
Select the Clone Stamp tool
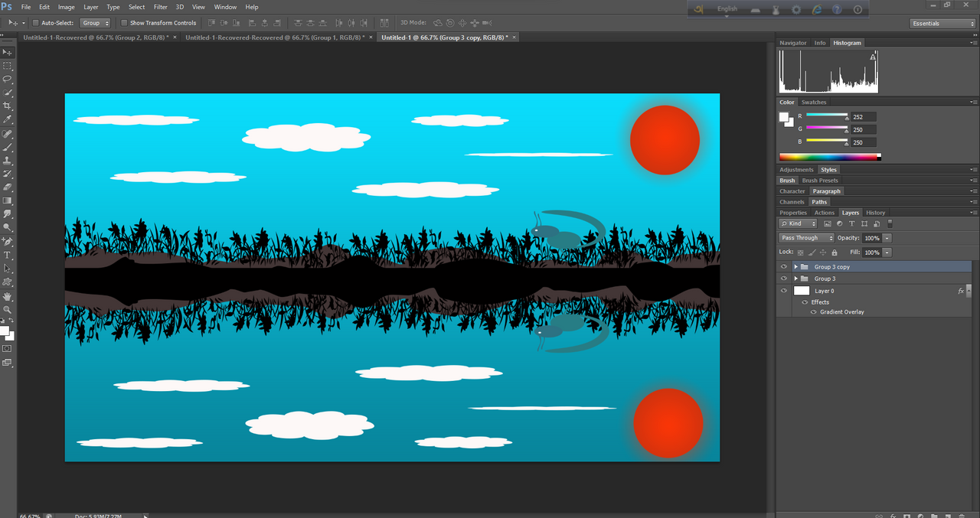(x=8, y=161)
